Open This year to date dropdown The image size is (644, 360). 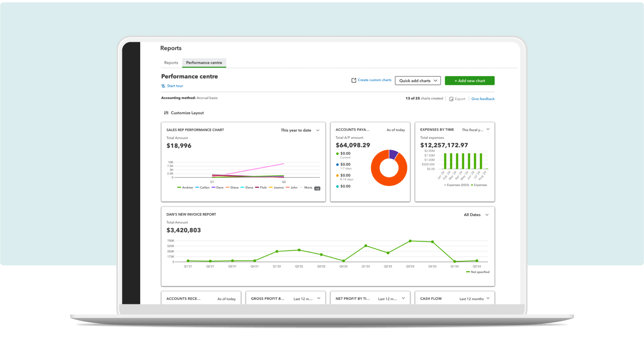pos(300,130)
